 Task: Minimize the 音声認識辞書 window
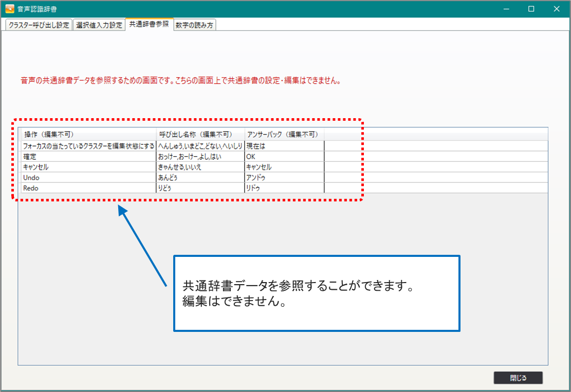[x=506, y=9]
